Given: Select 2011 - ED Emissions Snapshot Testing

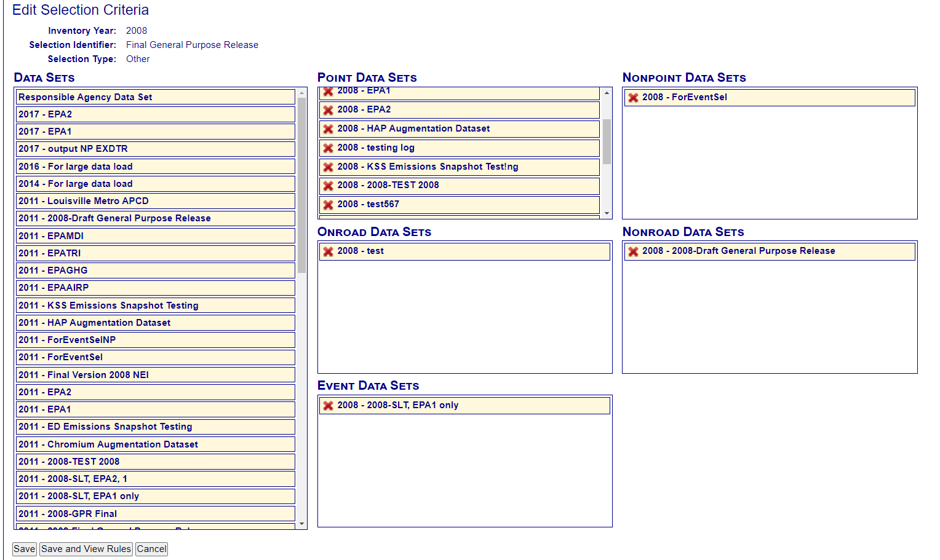Looking at the screenshot, I should [x=156, y=427].
